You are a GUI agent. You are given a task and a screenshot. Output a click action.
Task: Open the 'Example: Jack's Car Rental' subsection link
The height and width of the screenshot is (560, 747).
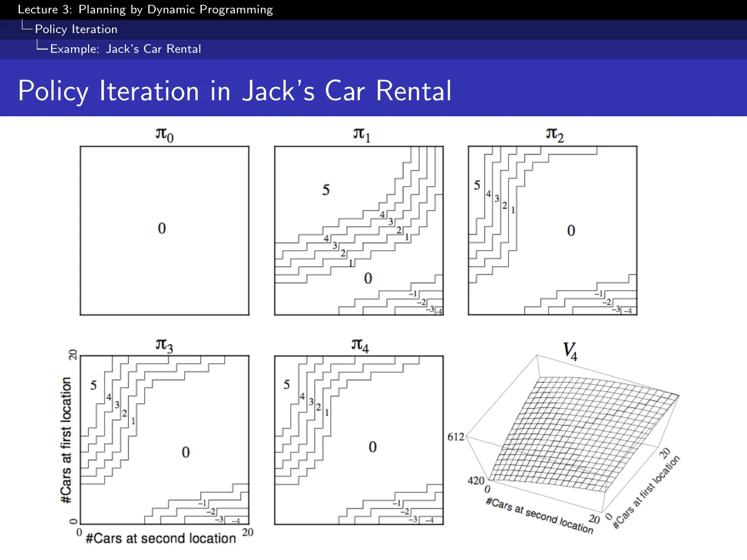point(125,49)
